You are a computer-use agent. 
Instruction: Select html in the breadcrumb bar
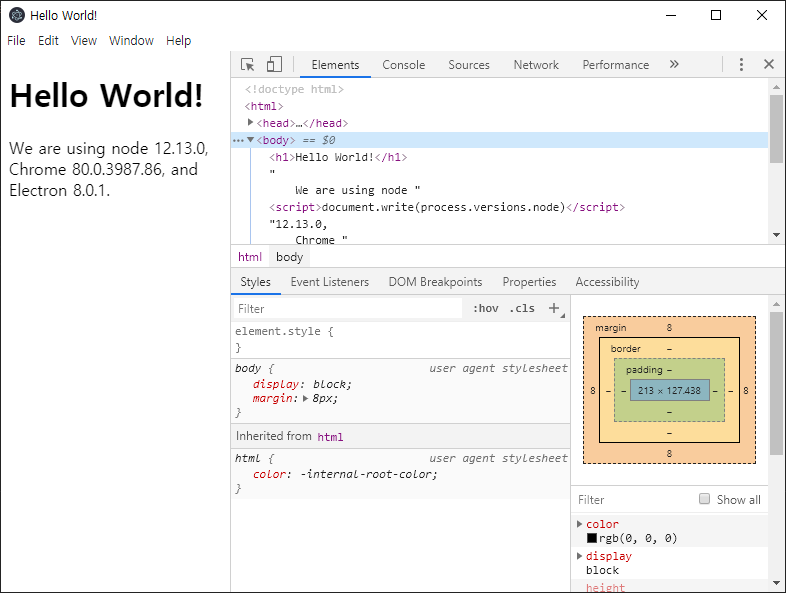click(250, 257)
